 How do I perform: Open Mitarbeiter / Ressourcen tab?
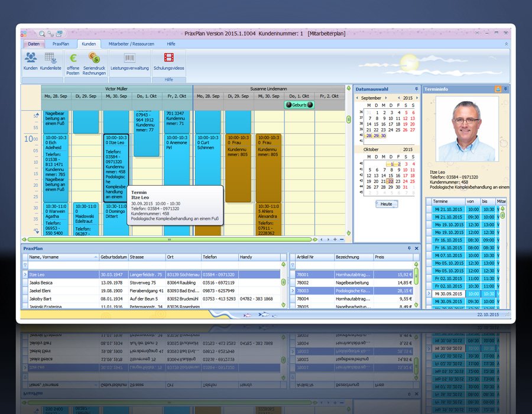[131, 44]
